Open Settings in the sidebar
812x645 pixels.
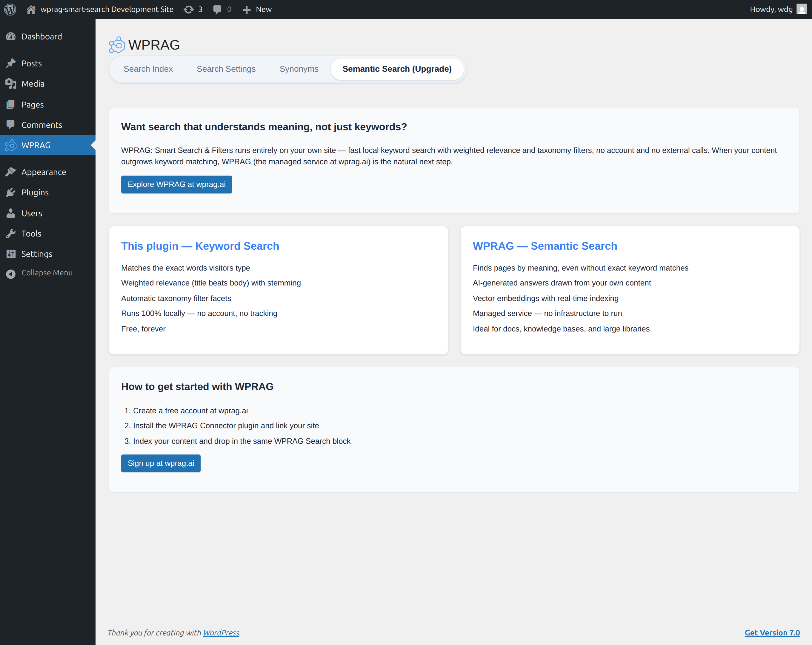pyautogui.click(x=48, y=254)
